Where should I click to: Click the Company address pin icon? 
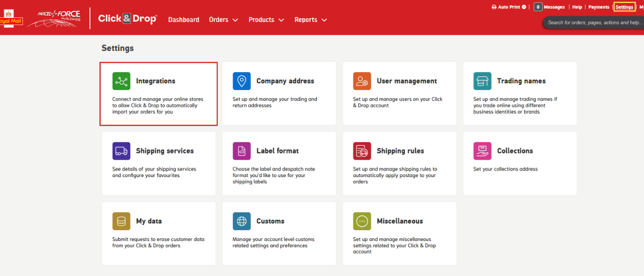[x=242, y=81]
